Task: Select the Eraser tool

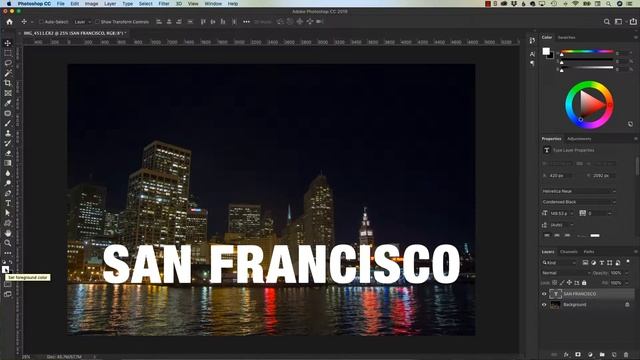Action: (8, 153)
